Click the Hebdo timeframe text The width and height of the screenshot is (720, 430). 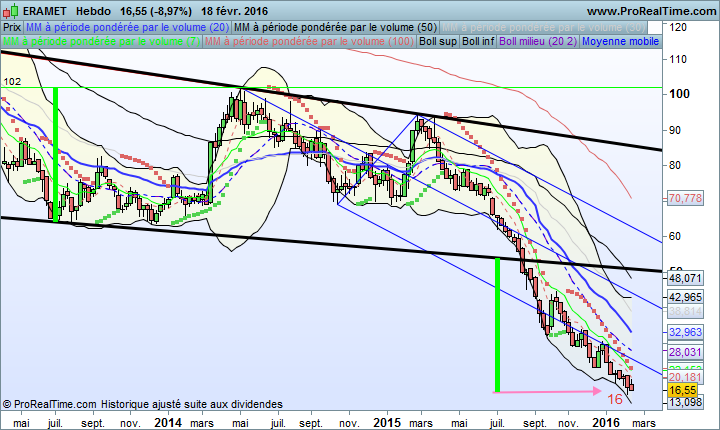click(x=93, y=11)
